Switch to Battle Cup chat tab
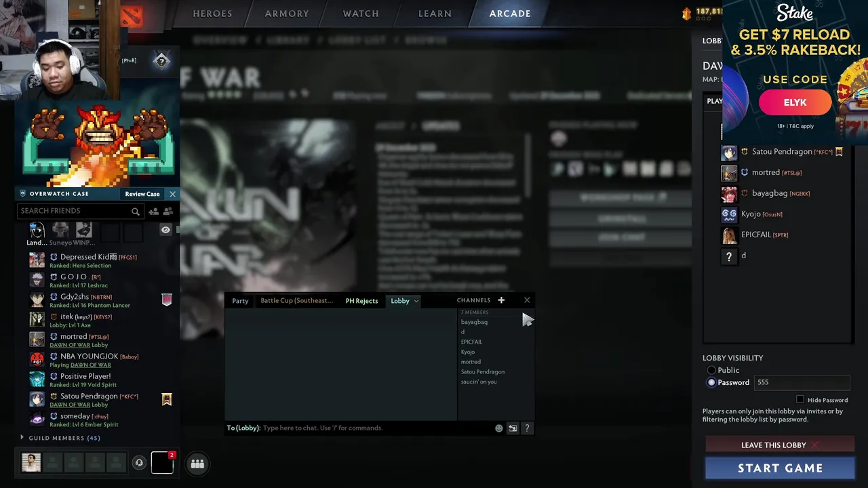868x488 pixels. point(297,301)
